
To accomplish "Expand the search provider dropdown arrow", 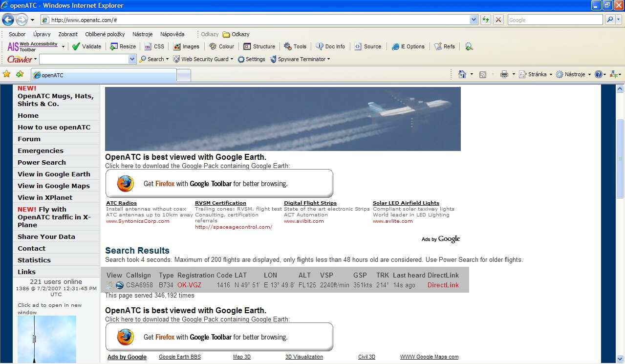I will coord(619,20).
